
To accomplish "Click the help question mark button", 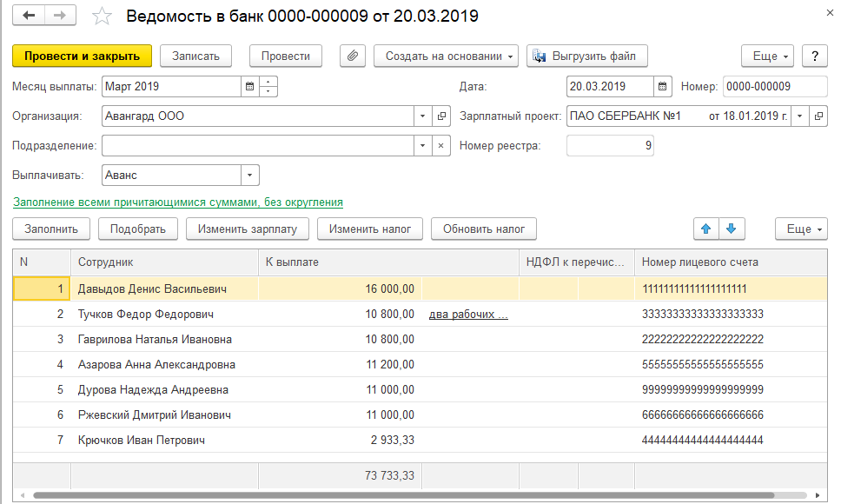I will (814, 56).
